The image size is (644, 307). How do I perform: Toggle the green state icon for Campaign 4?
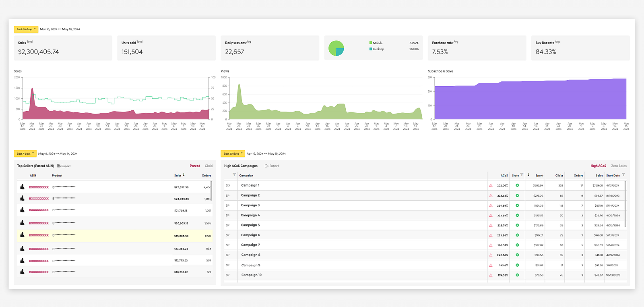pyautogui.click(x=517, y=215)
